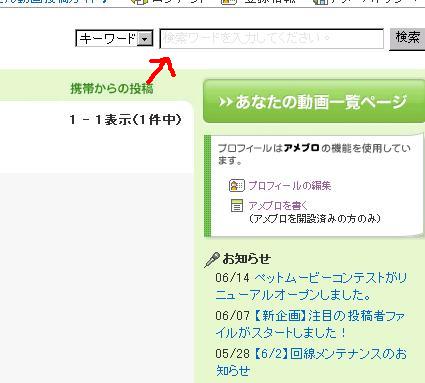The image size is (425, 383).
Task: Click the notepad icon beside アメブロを書く
Action: 237,206
